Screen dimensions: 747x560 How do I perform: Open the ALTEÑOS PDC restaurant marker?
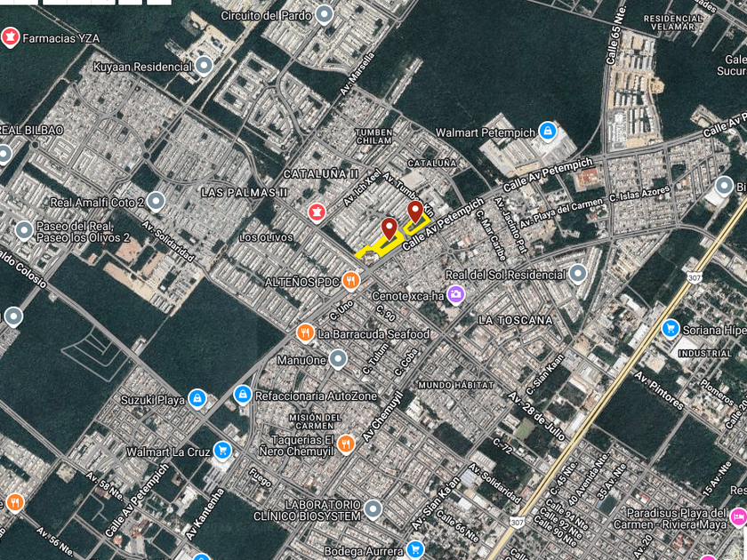coord(351,281)
